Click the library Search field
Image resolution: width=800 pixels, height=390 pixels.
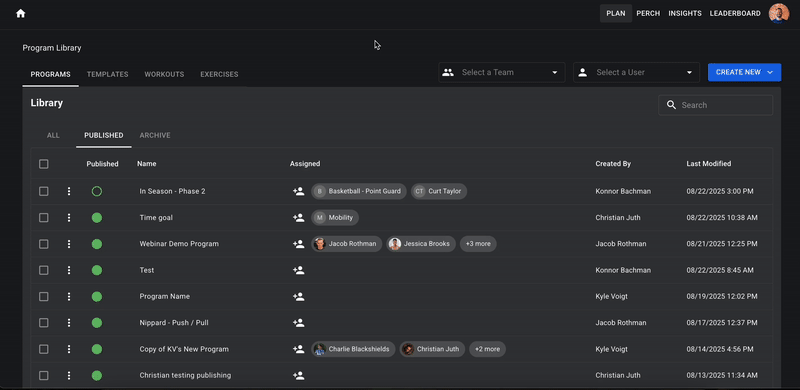point(715,105)
